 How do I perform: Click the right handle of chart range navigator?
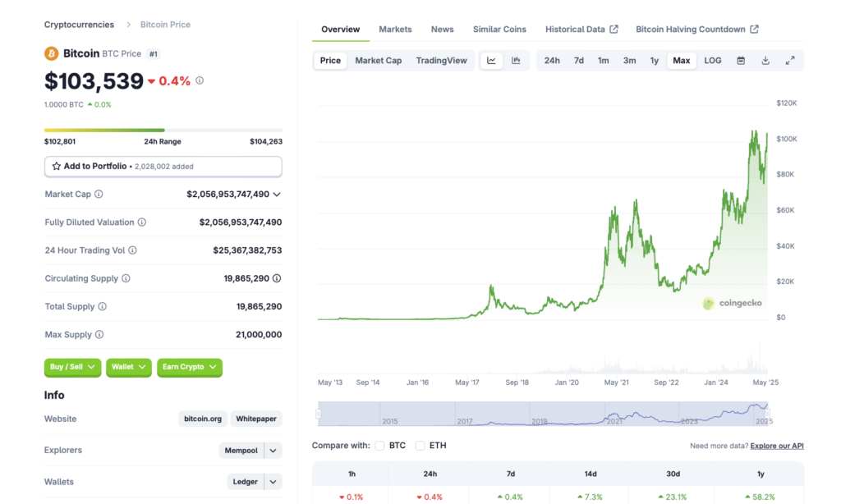[768, 414]
